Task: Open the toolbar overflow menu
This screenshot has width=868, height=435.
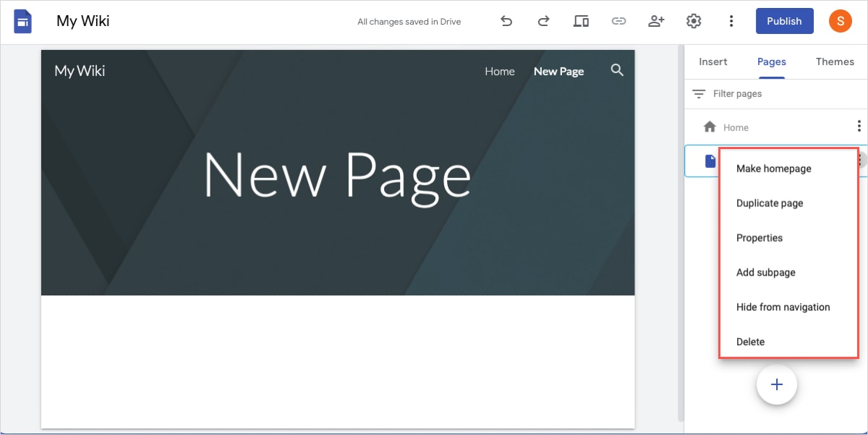Action: click(731, 21)
